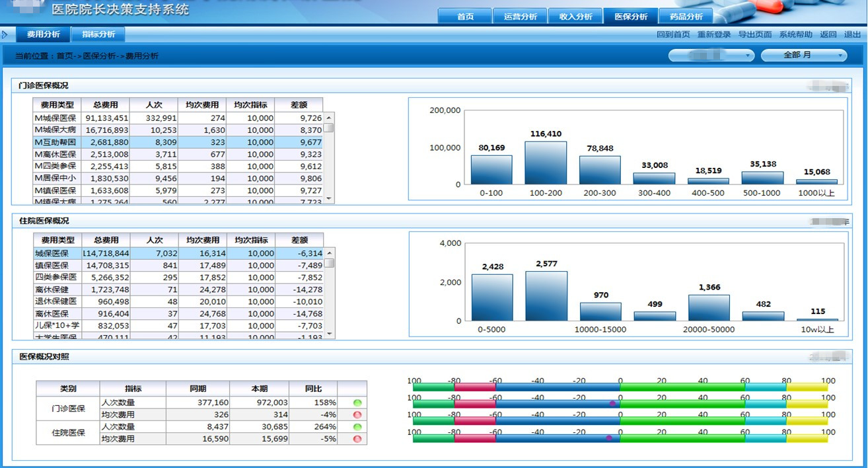This screenshot has height=468, width=868.
Task: Switch to the 指标分析 tab
Action: pos(98,34)
